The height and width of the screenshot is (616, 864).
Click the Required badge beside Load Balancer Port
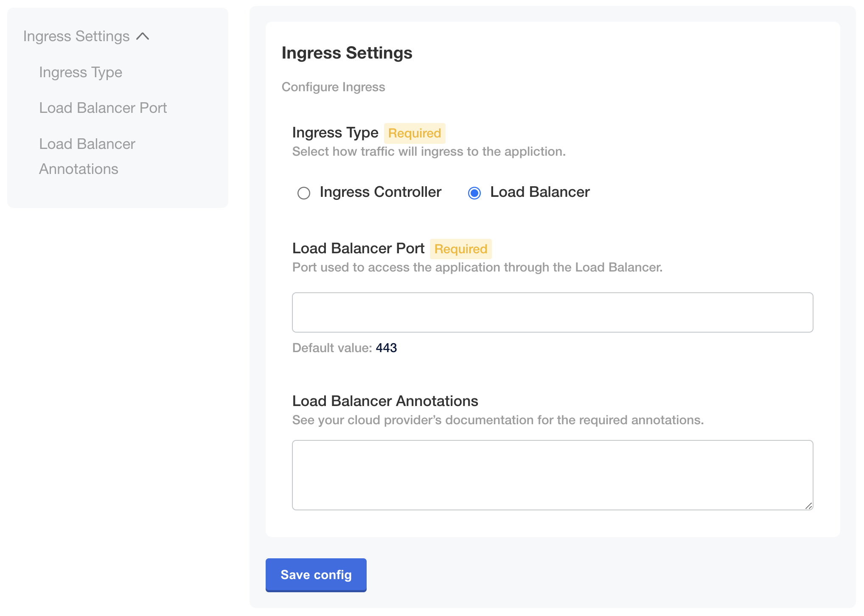(x=460, y=249)
